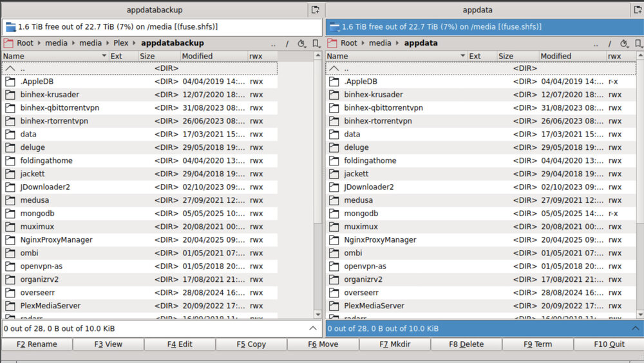Image resolution: width=644 pixels, height=363 pixels.
Task: Select left panel jackett folder icon
Action: [x=10, y=174]
